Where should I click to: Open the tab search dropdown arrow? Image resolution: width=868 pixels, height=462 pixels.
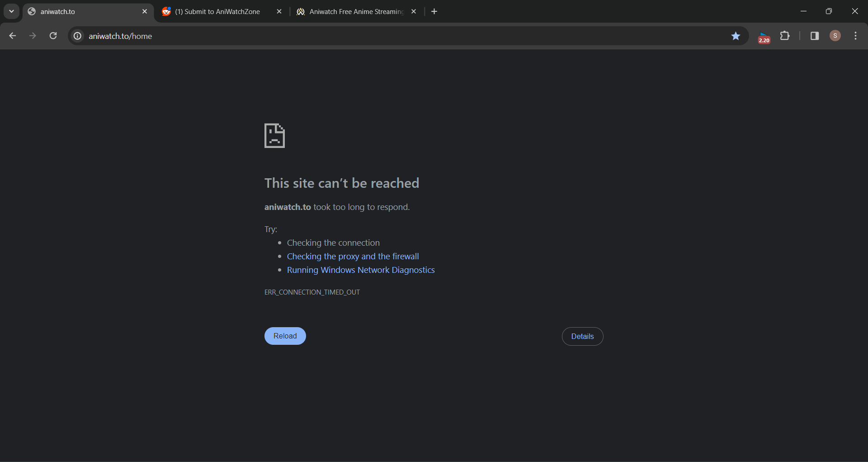coord(11,11)
